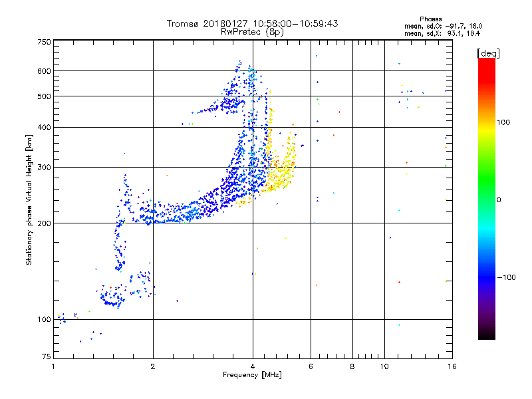Click the 'RwPretec (8p)' subtitle
Image resolution: width=532 pixels, height=399 pixels.
coord(252,32)
